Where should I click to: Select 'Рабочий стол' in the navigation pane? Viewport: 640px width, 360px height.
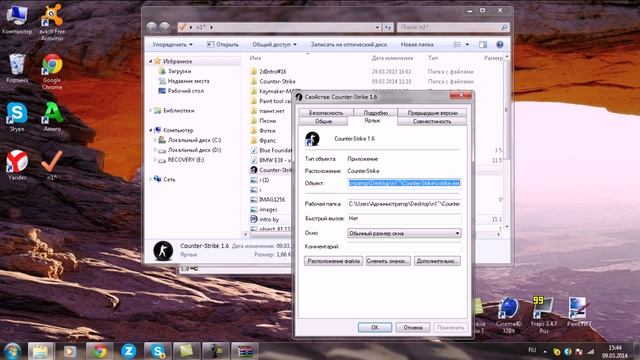pos(186,91)
